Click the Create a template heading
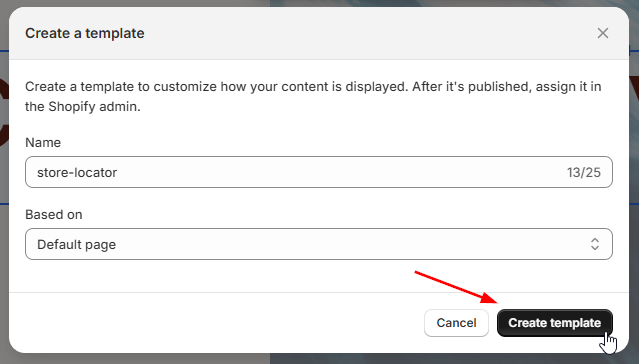The height and width of the screenshot is (364, 639). pos(85,33)
